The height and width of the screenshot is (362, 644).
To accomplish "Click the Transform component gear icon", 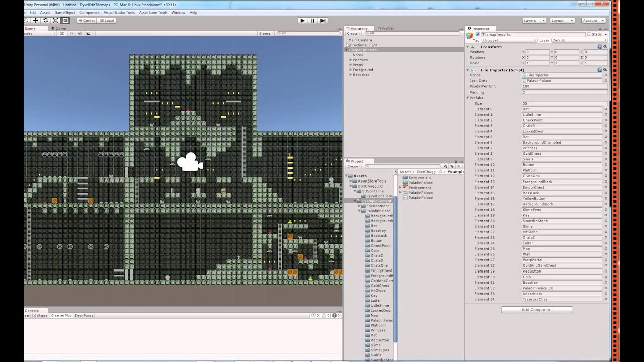I will (605, 47).
